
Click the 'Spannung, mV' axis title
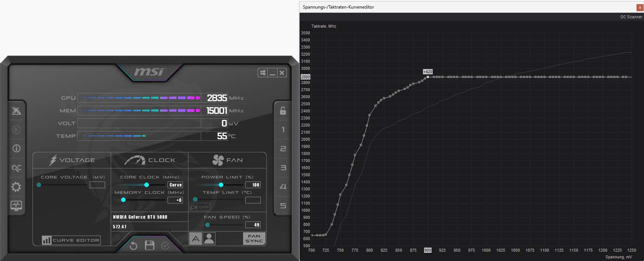pyautogui.click(x=619, y=257)
